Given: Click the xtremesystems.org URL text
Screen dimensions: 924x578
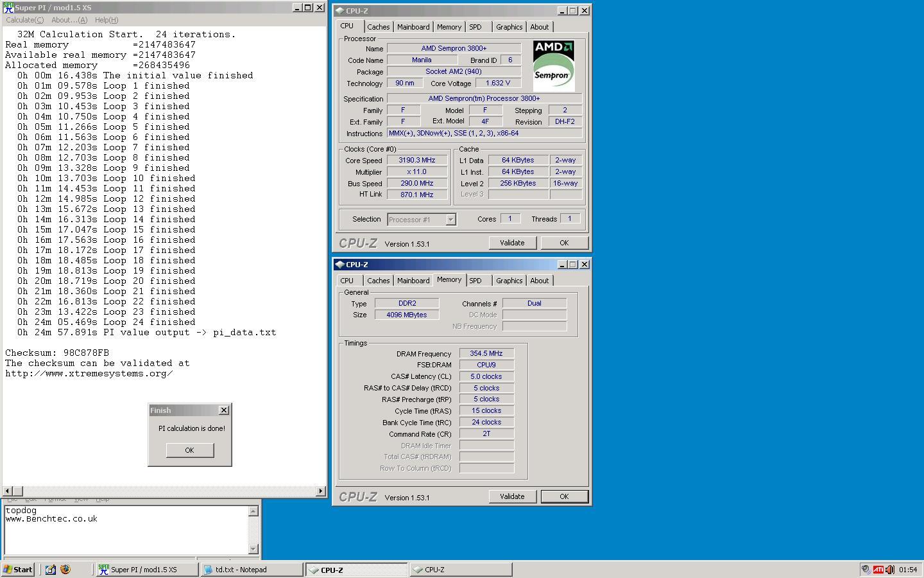Looking at the screenshot, I should point(89,374).
